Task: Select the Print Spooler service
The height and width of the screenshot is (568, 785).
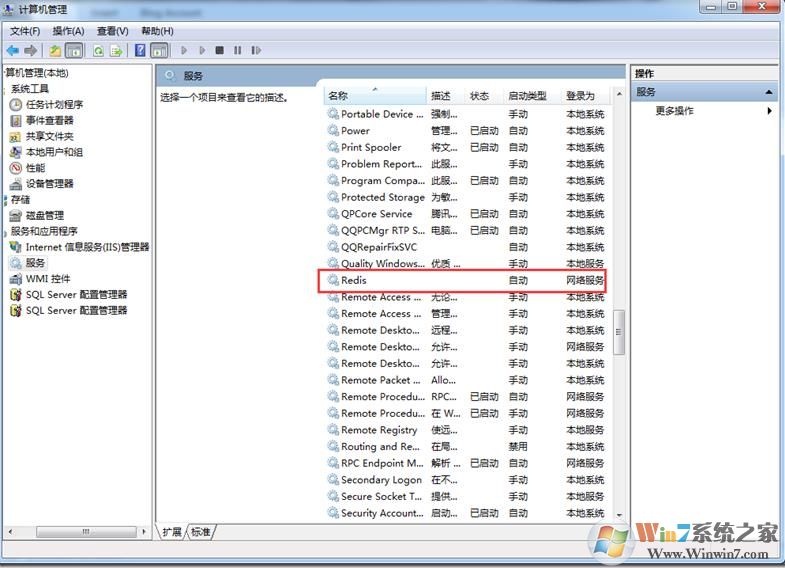Action: pos(466,147)
